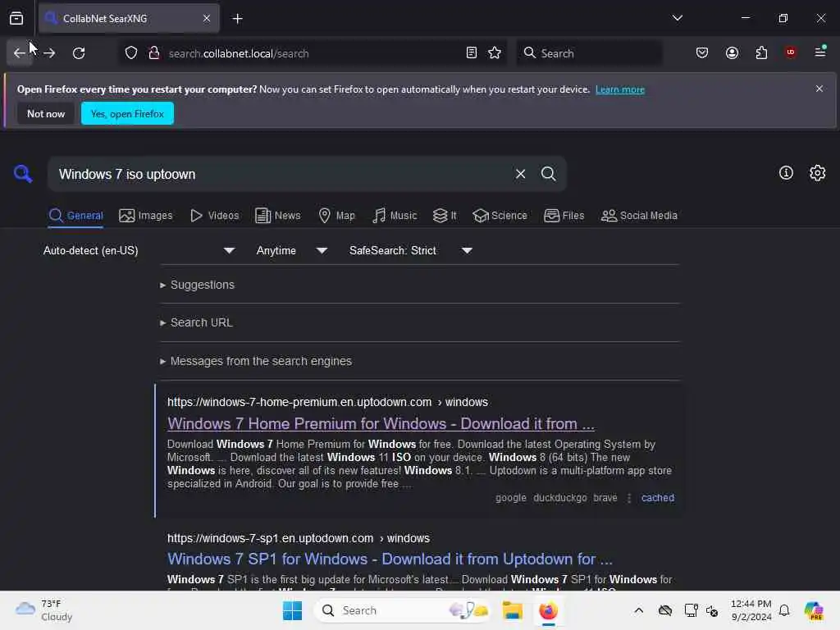The height and width of the screenshot is (630, 840).
Task: Switch to the Science tab
Action: (500, 216)
